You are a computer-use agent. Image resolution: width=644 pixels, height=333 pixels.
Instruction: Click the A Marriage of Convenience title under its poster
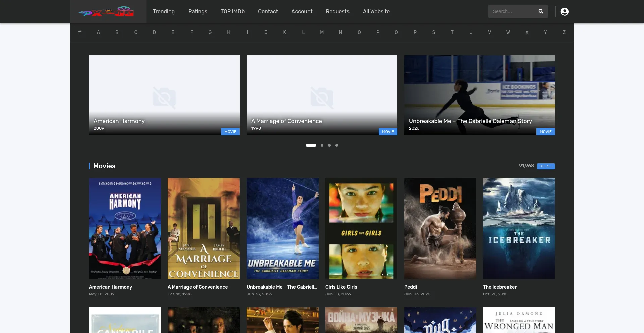tap(198, 287)
